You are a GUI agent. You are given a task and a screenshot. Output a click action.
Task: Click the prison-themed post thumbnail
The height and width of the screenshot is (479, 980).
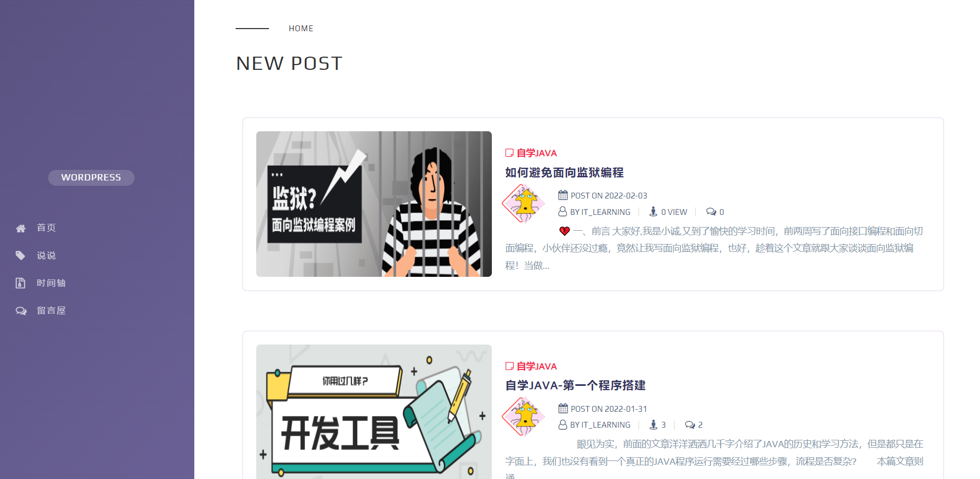(x=374, y=204)
